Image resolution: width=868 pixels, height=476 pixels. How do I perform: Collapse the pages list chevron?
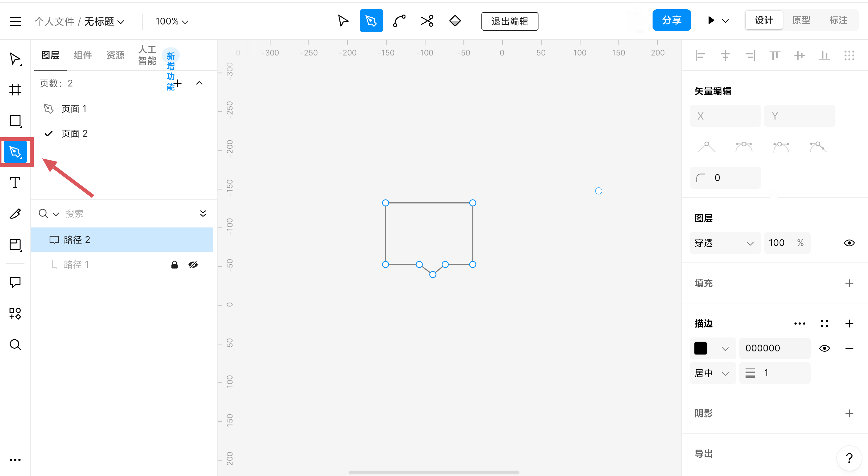(x=199, y=83)
